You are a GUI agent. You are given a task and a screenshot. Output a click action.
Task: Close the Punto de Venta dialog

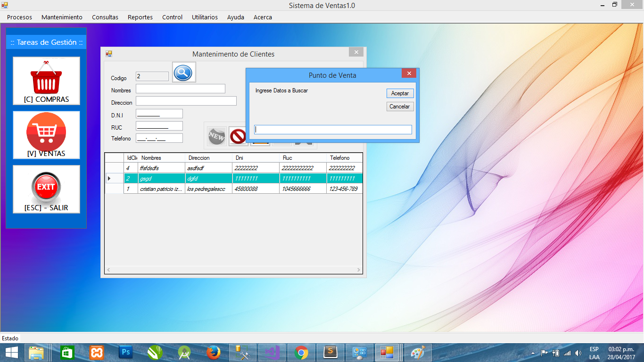point(409,74)
